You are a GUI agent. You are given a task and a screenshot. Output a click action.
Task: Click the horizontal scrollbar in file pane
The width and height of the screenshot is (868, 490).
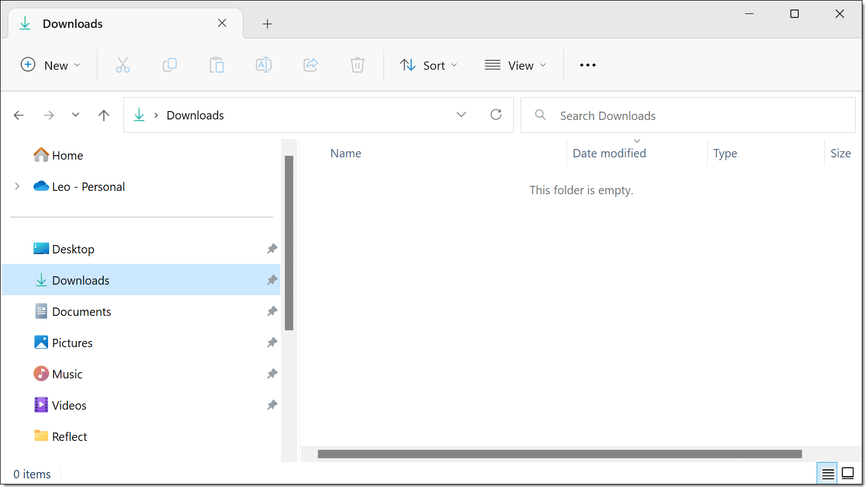click(x=560, y=454)
